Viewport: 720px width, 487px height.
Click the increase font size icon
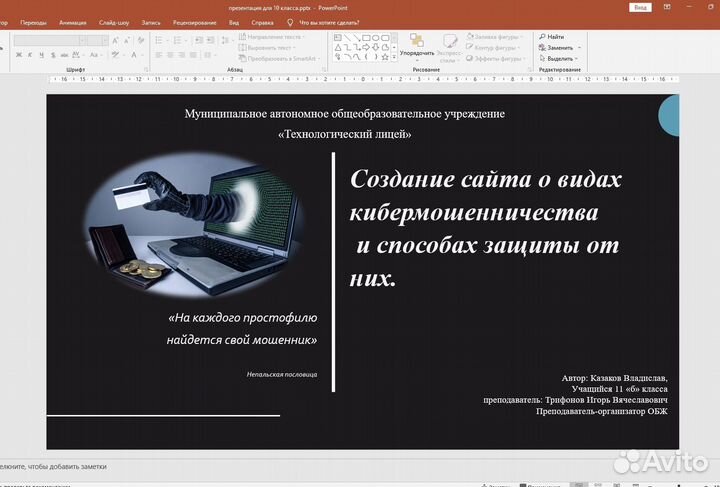tap(115, 40)
